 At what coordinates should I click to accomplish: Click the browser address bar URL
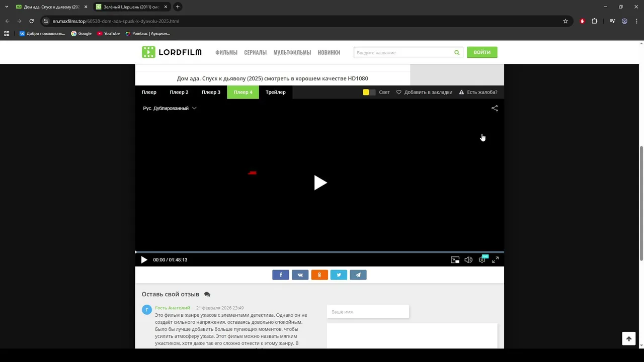tap(116, 21)
